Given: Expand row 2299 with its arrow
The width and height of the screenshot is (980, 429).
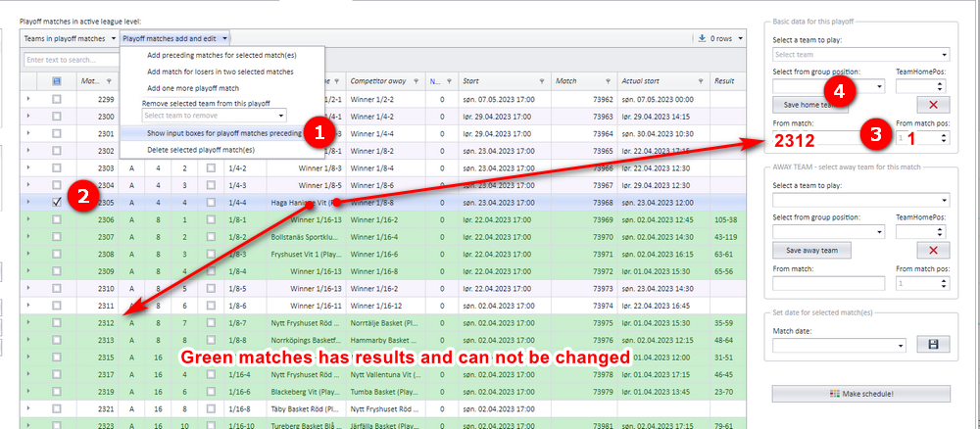Looking at the screenshot, I should click(28, 99).
